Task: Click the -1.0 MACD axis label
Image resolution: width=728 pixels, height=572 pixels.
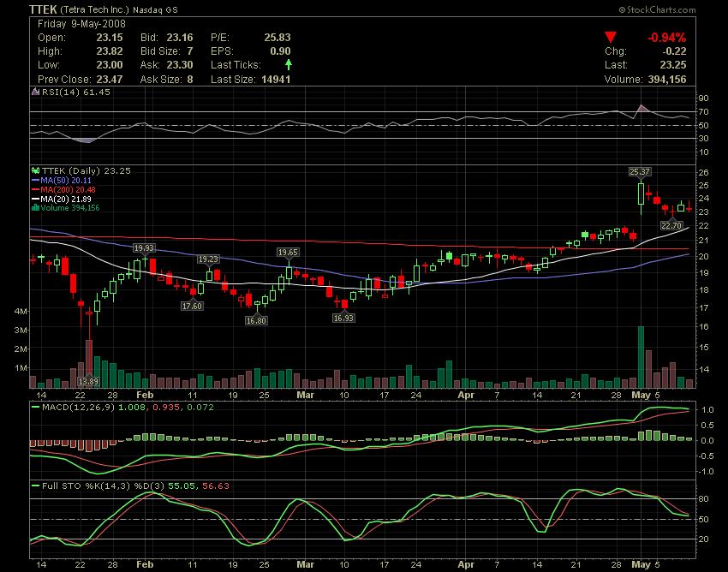Action: point(706,472)
